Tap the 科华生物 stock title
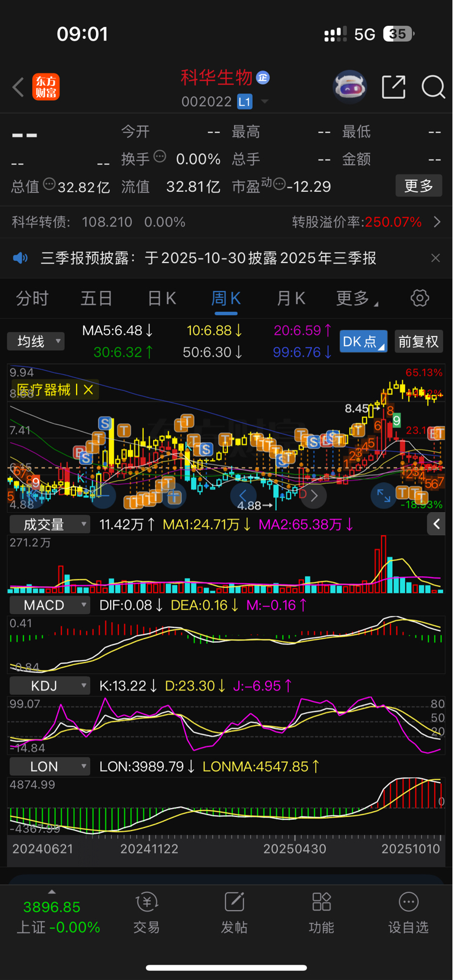Screen dimensions: 453x980 pyautogui.click(x=216, y=77)
